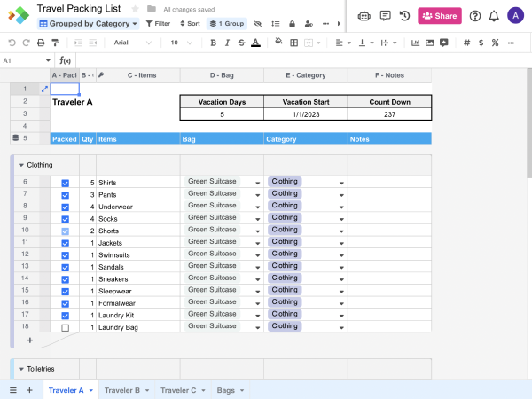This screenshot has height=399, width=532.
Task: Apply strikethrough formatting
Action: [x=241, y=43]
